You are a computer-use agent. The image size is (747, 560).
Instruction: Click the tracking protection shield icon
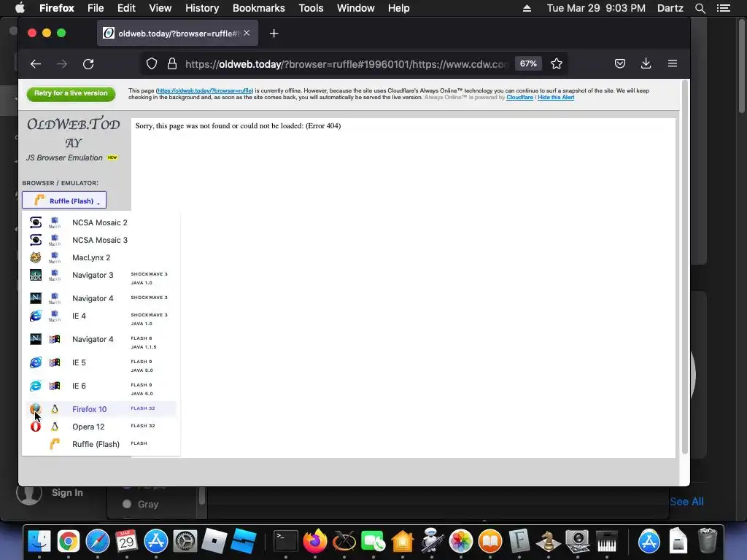[152, 64]
